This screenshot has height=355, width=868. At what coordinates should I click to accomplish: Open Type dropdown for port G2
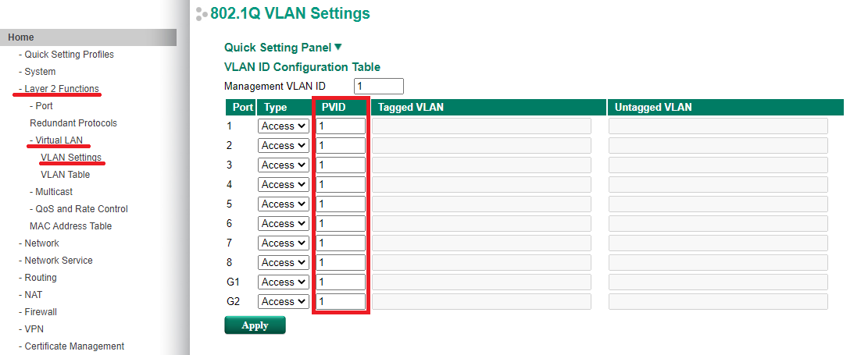tap(284, 301)
